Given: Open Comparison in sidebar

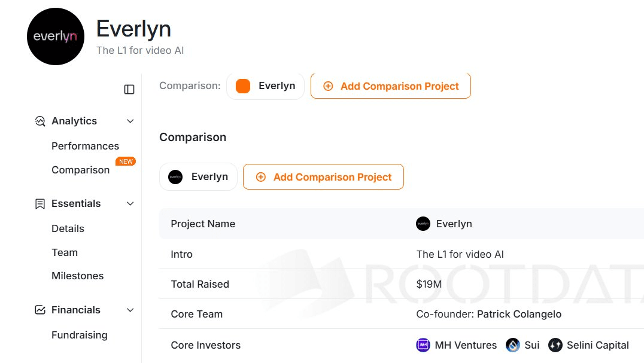Looking at the screenshot, I should click(x=80, y=170).
